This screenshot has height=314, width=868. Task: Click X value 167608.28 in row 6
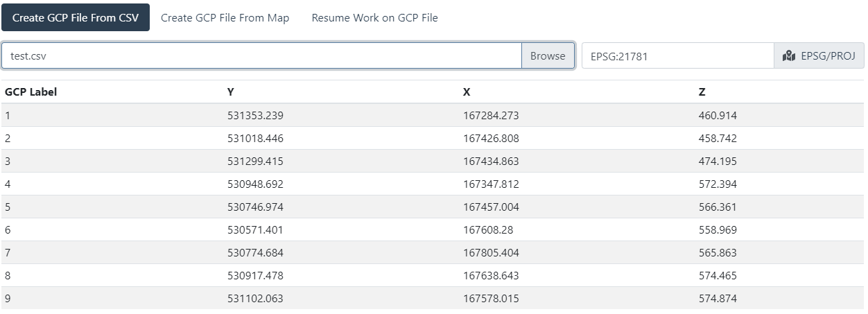(488, 230)
